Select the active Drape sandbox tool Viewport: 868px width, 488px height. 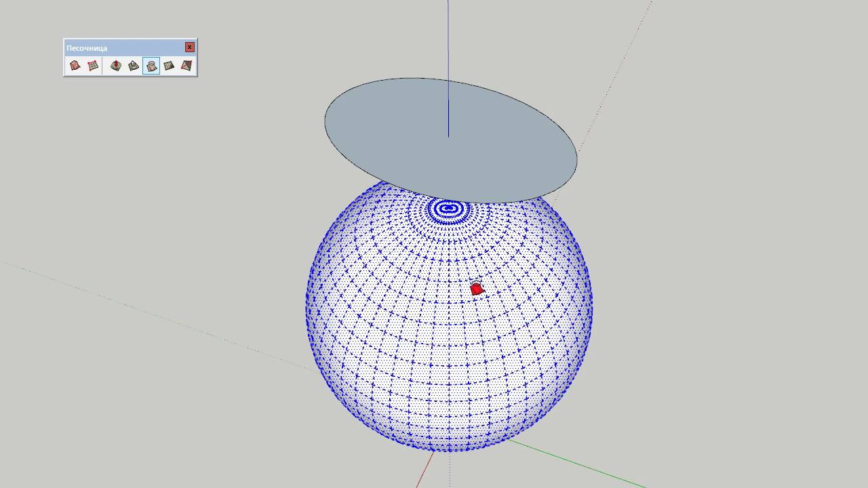(151, 66)
